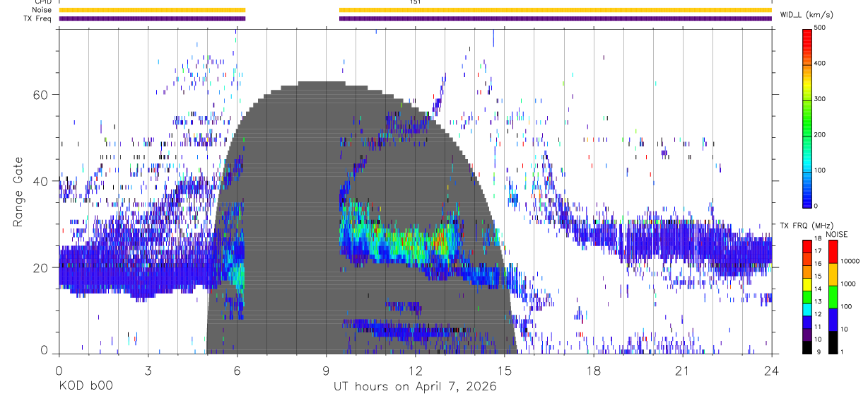This screenshot has height=401, width=868.
Task: Click the "TX Freq" row label
Action: click(38, 18)
